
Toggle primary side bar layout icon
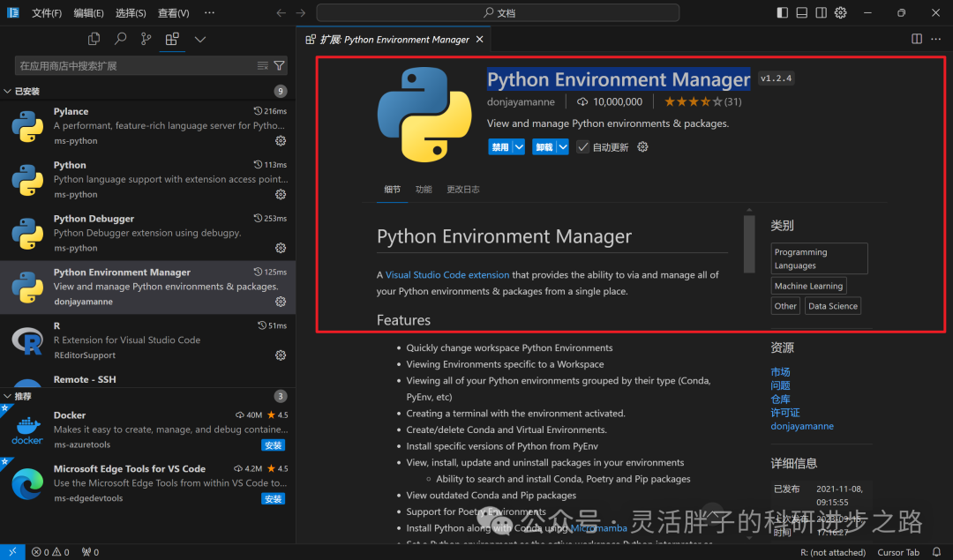(x=782, y=12)
